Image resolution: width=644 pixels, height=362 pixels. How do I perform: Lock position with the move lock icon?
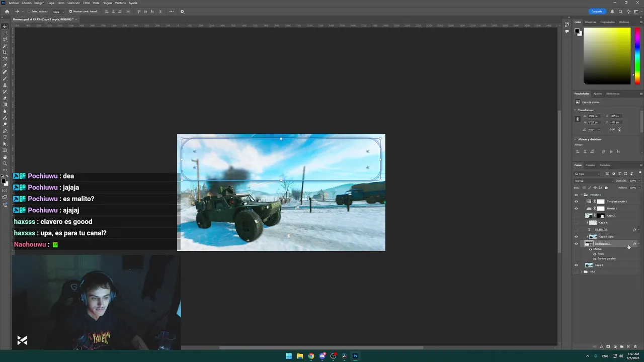click(x=595, y=188)
